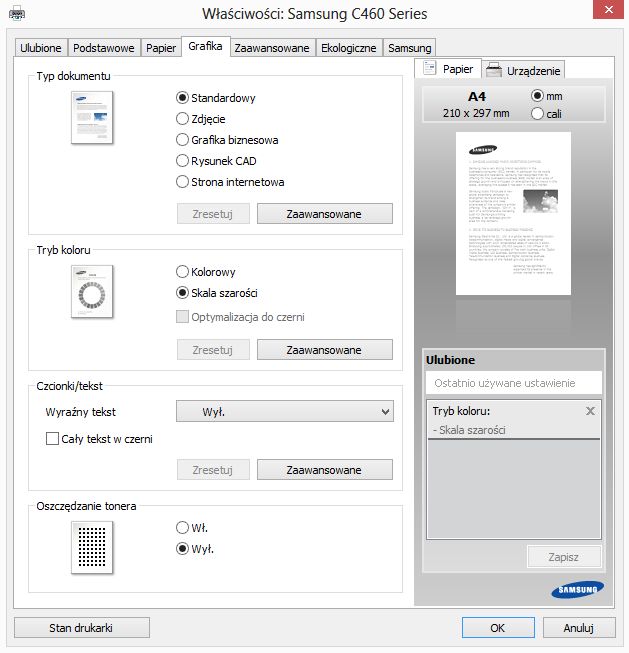Click the "- Skala szarości" summary entry
This screenshot has width=629, height=653.
coord(469,430)
